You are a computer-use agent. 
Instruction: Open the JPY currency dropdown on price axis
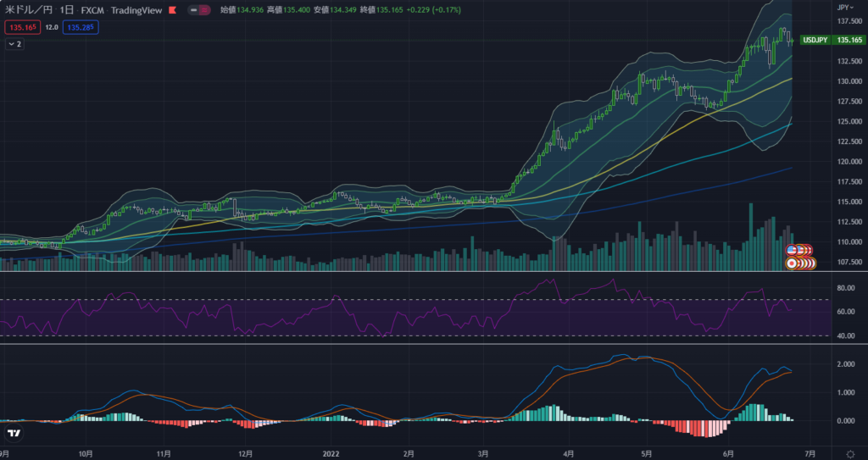pos(844,6)
